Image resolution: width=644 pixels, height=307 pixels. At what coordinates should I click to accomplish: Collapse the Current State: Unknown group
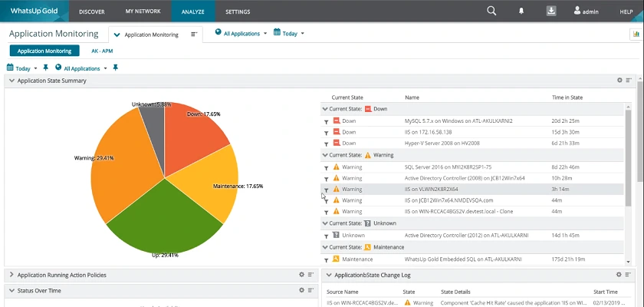tap(325, 223)
